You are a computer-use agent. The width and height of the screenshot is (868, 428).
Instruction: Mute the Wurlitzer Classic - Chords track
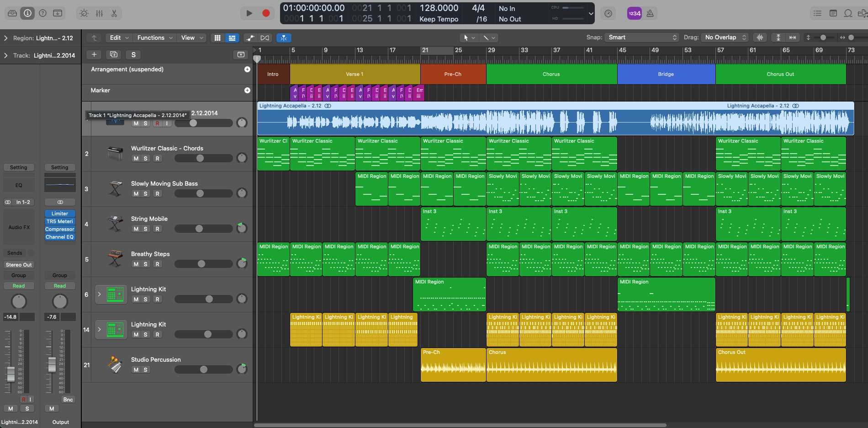tap(136, 159)
